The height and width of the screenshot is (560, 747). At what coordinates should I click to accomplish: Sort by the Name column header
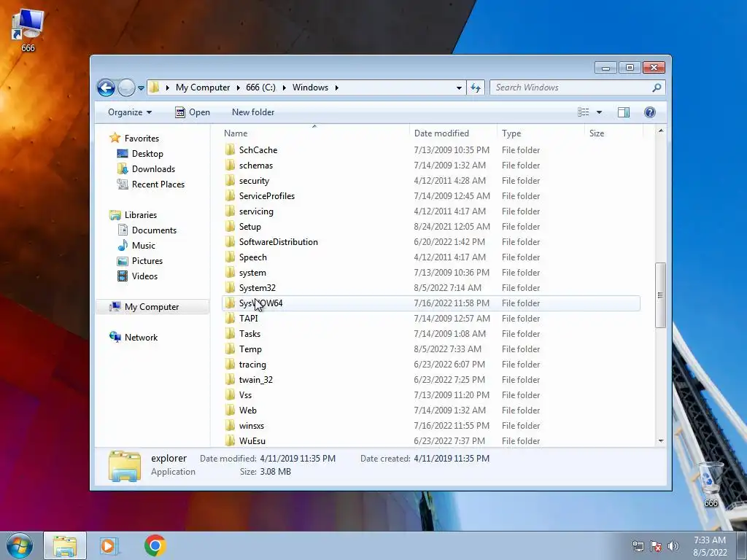pos(314,133)
